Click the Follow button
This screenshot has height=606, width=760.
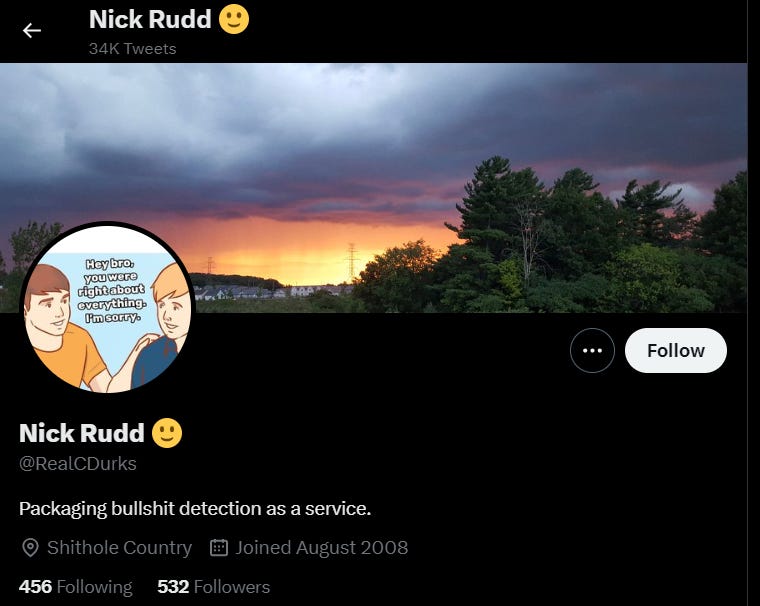(676, 351)
